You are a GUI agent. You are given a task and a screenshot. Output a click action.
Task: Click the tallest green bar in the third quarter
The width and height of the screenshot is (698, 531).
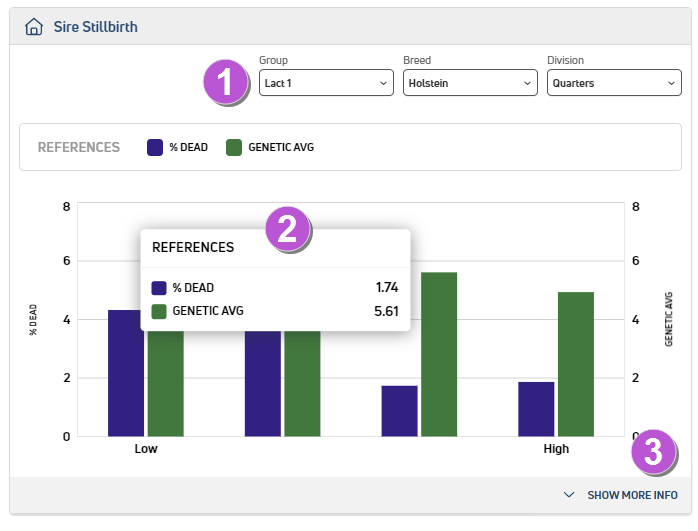pyautogui.click(x=439, y=354)
